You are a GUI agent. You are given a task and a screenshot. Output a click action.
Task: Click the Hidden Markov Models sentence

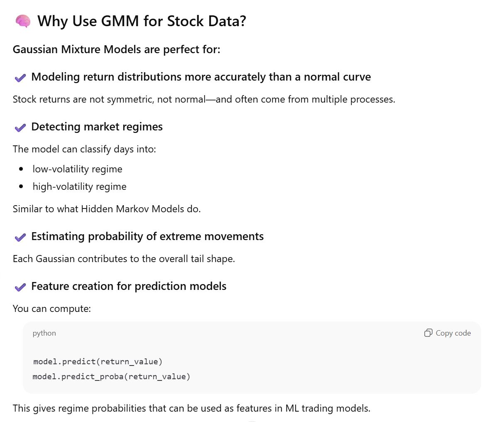click(107, 209)
